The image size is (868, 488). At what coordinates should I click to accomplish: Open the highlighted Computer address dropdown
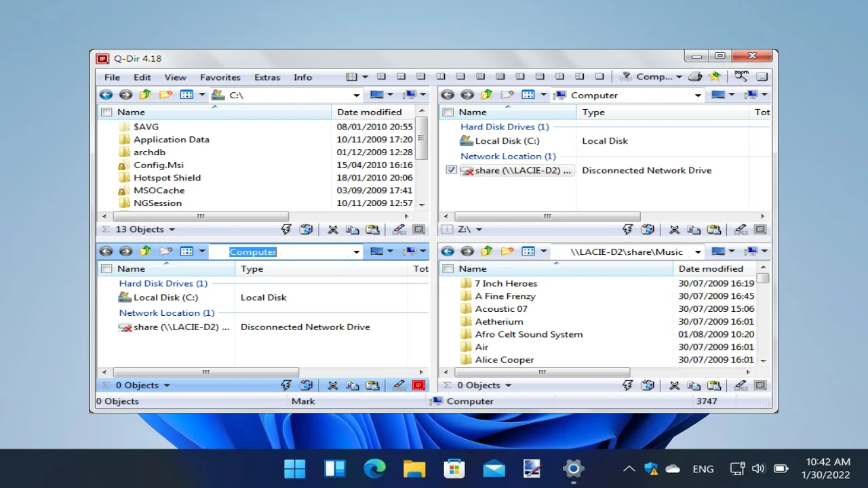pos(357,252)
